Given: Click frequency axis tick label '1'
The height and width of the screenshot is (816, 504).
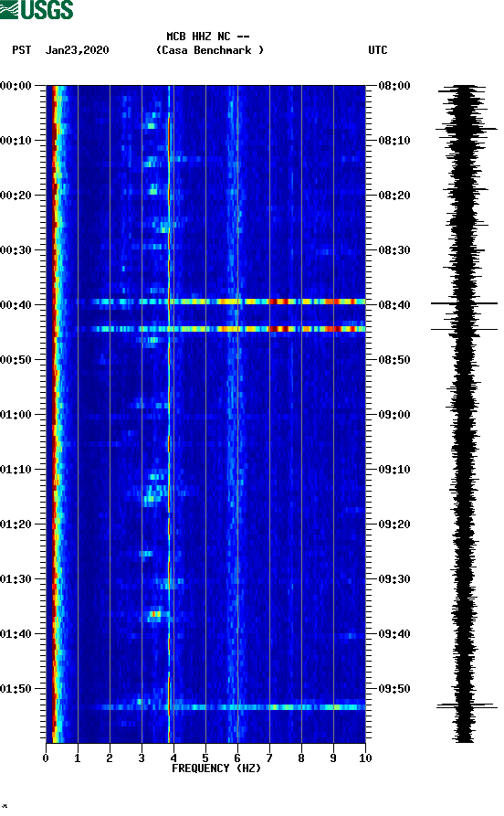Looking at the screenshot, I should point(78,758).
